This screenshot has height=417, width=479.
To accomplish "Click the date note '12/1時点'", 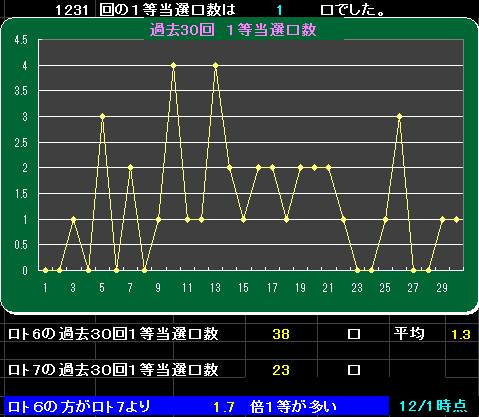I will tap(433, 406).
